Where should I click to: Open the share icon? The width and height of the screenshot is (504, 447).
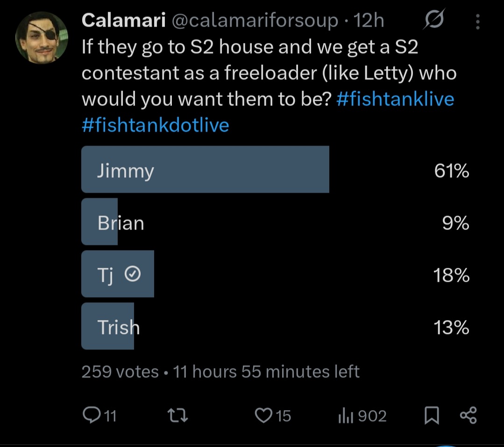click(469, 415)
